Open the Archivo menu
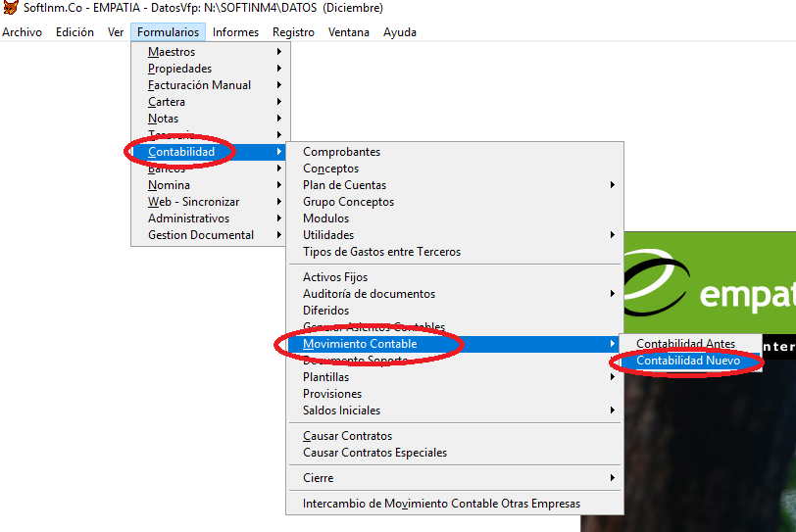 point(22,32)
